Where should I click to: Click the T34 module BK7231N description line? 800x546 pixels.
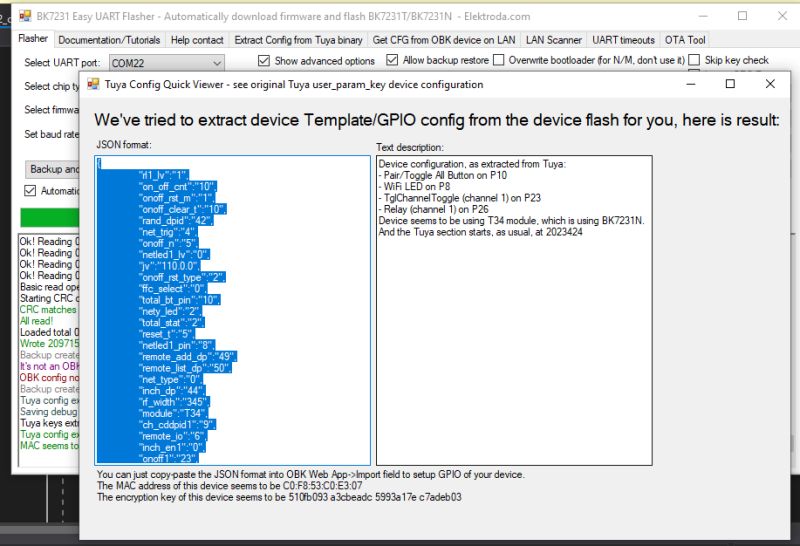(511, 221)
